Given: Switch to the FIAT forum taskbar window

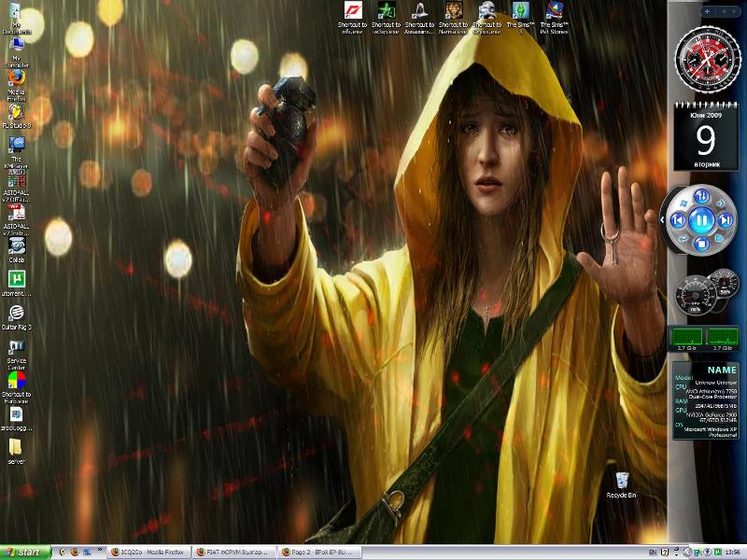Looking at the screenshot, I should (x=234, y=552).
